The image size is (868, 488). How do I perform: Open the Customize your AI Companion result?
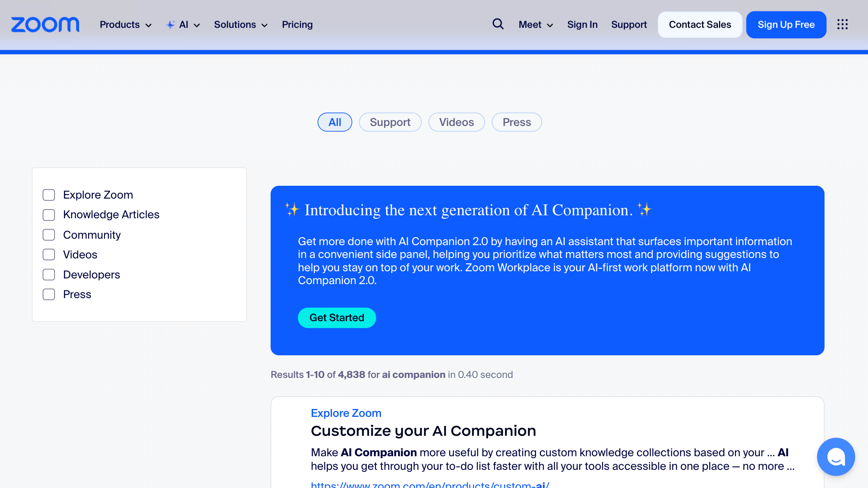pyautogui.click(x=423, y=430)
